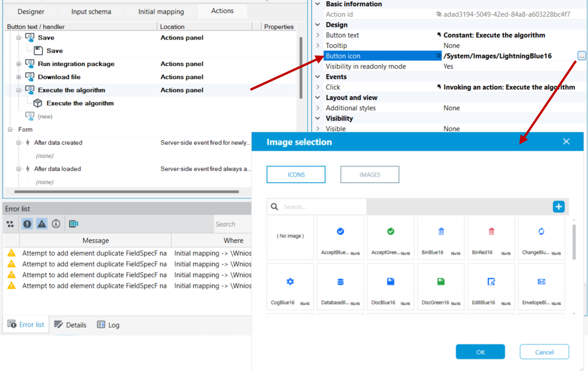588x371 pixels.
Task: Select the Execute the algorithm child handler
Action: tap(80, 103)
